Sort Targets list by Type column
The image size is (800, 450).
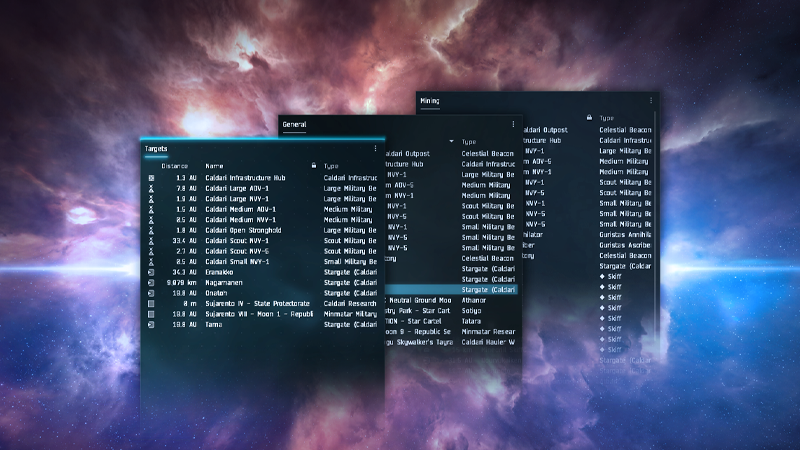[x=331, y=166]
